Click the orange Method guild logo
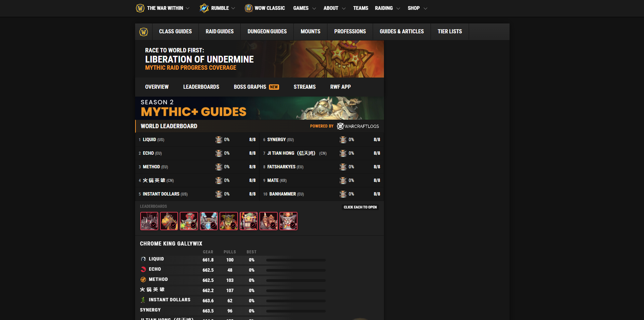Viewport: 644px width, 320px height. click(143, 280)
